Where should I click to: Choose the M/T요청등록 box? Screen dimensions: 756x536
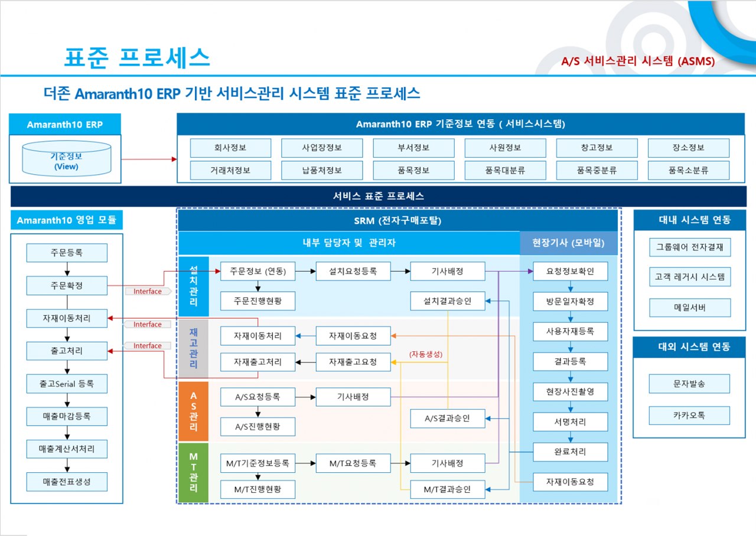tap(353, 463)
